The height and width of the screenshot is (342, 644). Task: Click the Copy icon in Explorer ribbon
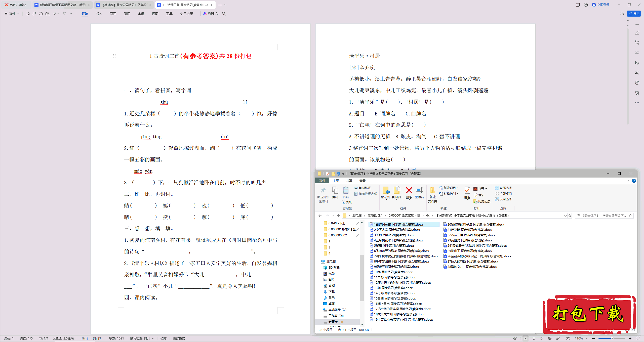(x=335, y=193)
